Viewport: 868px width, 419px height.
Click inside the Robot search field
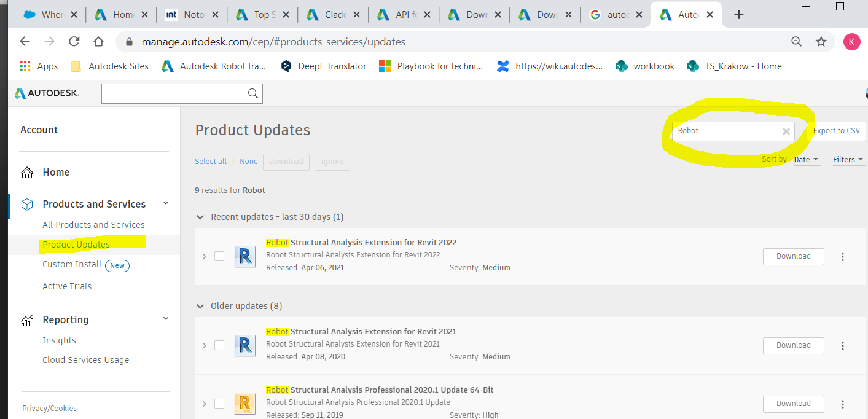(x=725, y=131)
